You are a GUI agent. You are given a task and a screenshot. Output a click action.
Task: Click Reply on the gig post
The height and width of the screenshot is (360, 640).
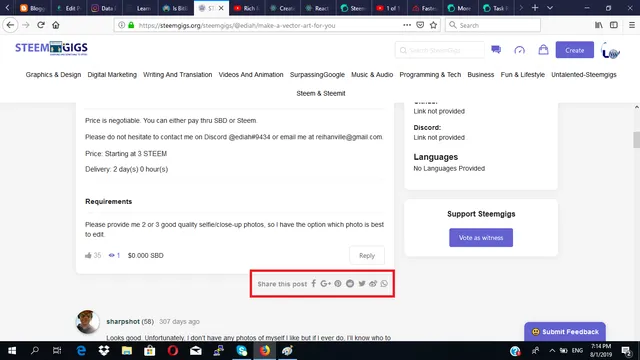pos(367,256)
